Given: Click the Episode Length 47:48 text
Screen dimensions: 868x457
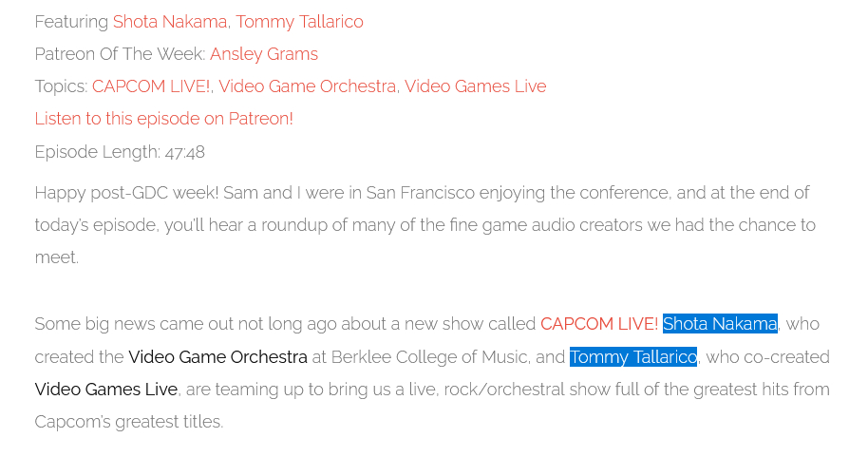Looking at the screenshot, I should coord(120,152).
